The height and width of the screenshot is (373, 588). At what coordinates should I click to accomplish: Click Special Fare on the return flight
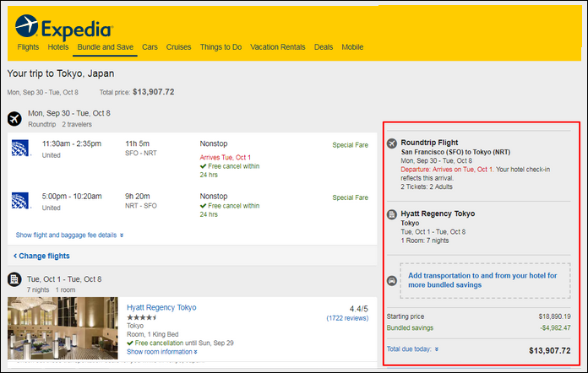(x=351, y=197)
